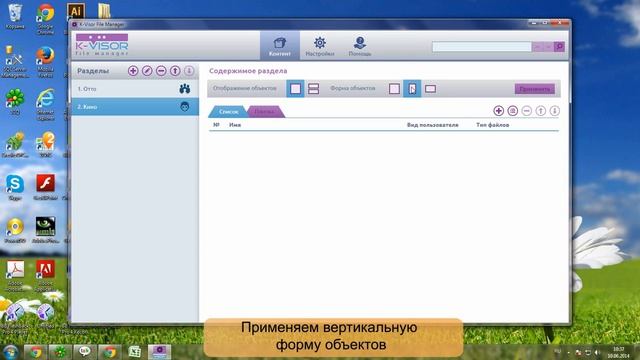Open the gold disc desktop shortcut
This screenshot has height=360, width=640.
click(x=15, y=231)
